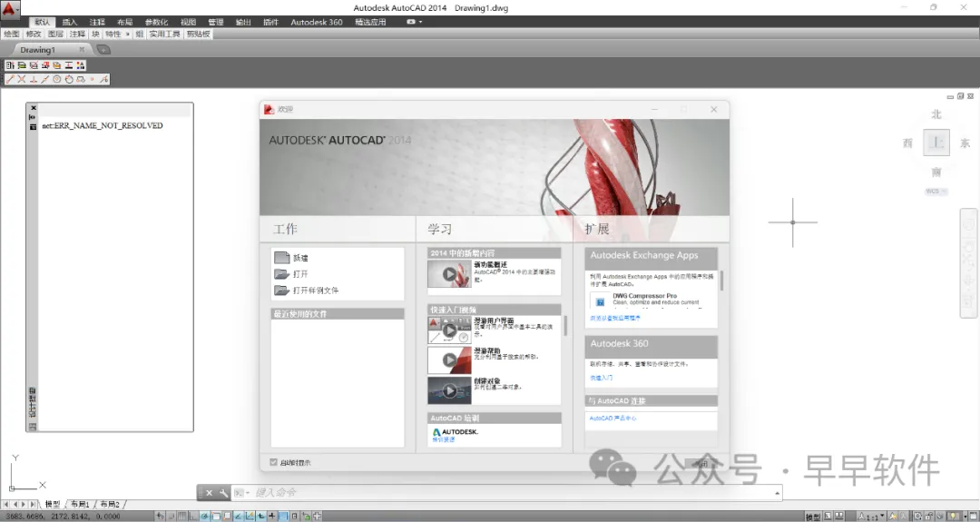Add a new drawing tab with plus
980x522 pixels.
point(103,49)
